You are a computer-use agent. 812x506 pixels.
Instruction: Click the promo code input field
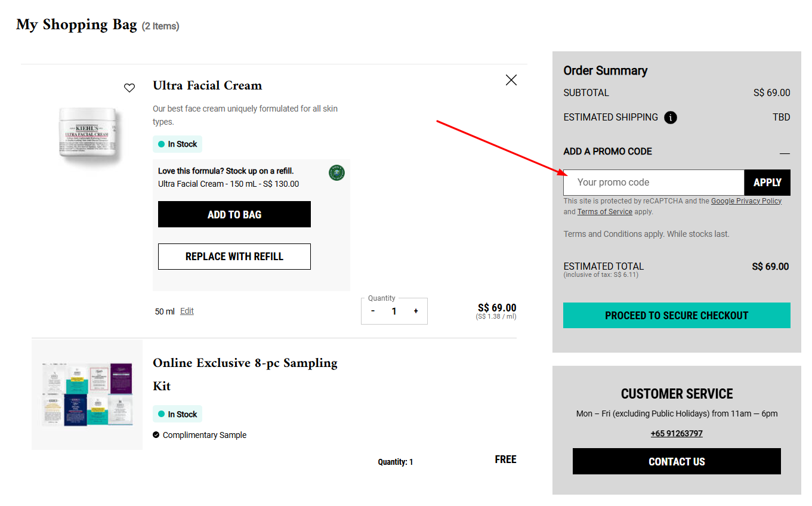pyautogui.click(x=653, y=183)
